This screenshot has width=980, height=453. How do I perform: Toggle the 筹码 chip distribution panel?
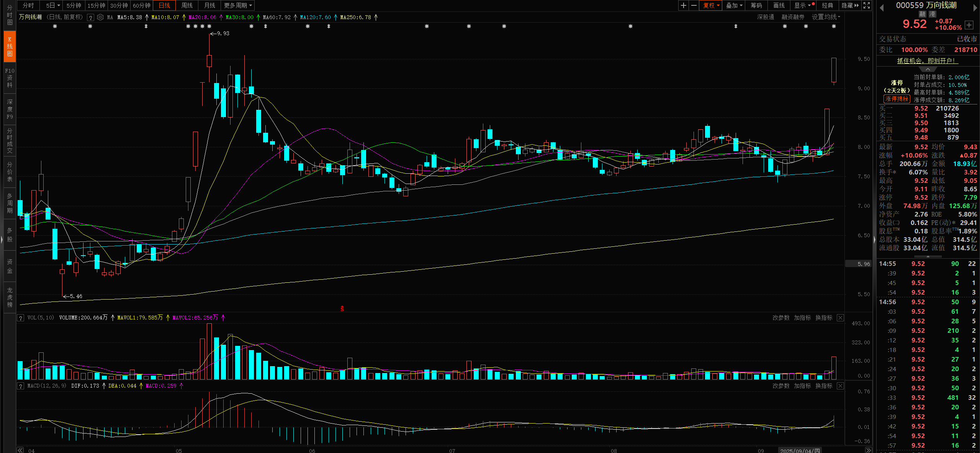[x=756, y=5]
